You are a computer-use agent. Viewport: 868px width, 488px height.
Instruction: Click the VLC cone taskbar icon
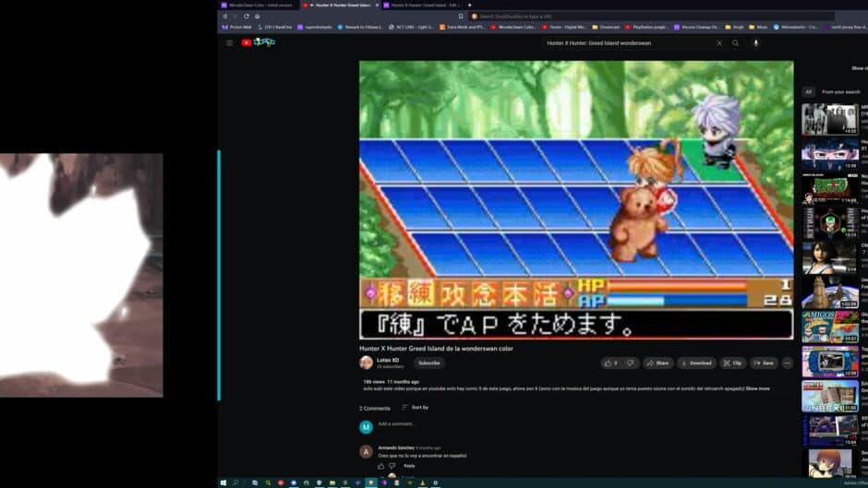tap(422, 482)
